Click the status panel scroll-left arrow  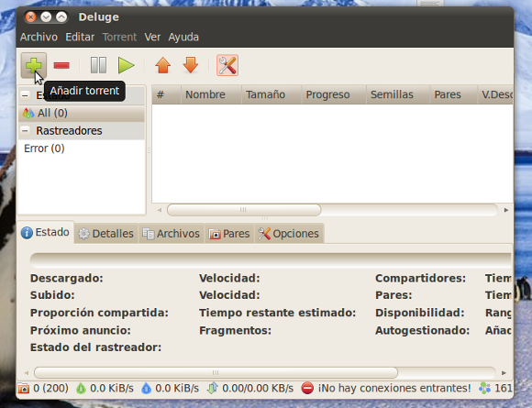pos(27,373)
